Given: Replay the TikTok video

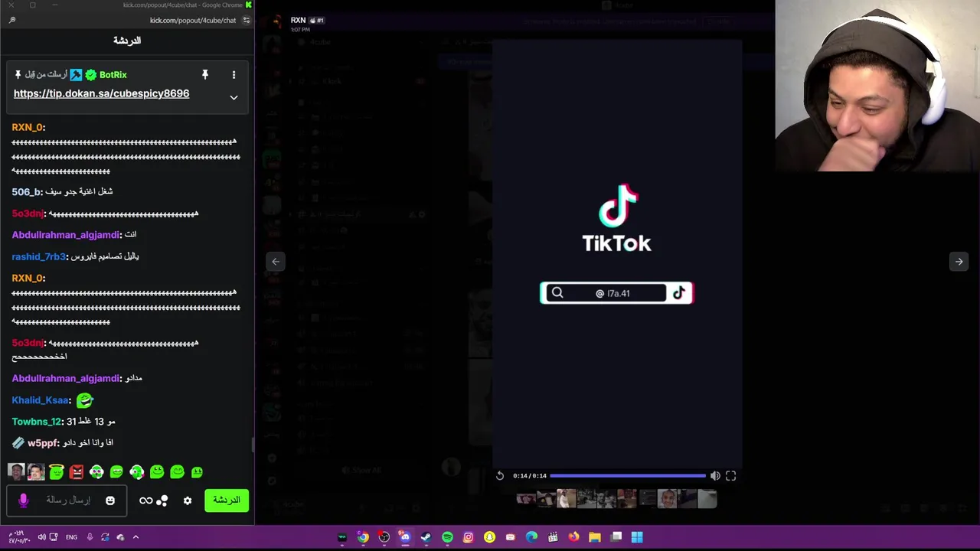Looking at the screenshot, I should [x=500, y=476].
